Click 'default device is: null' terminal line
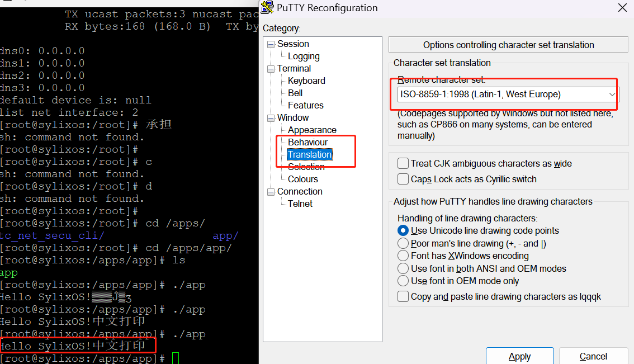This screenshot has width=634, height=364. (75, 100)
